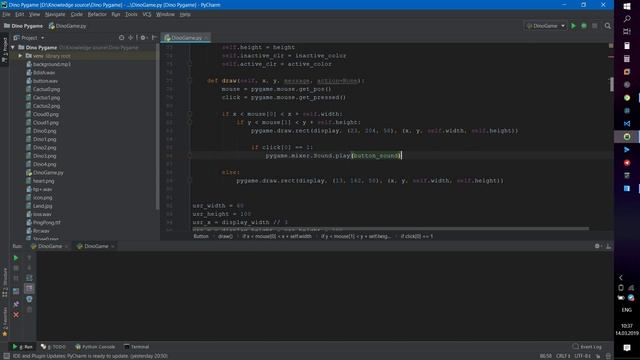Open the Code menu
The height and width of the screenshot is (360, 640).
(x=76, y=14)
